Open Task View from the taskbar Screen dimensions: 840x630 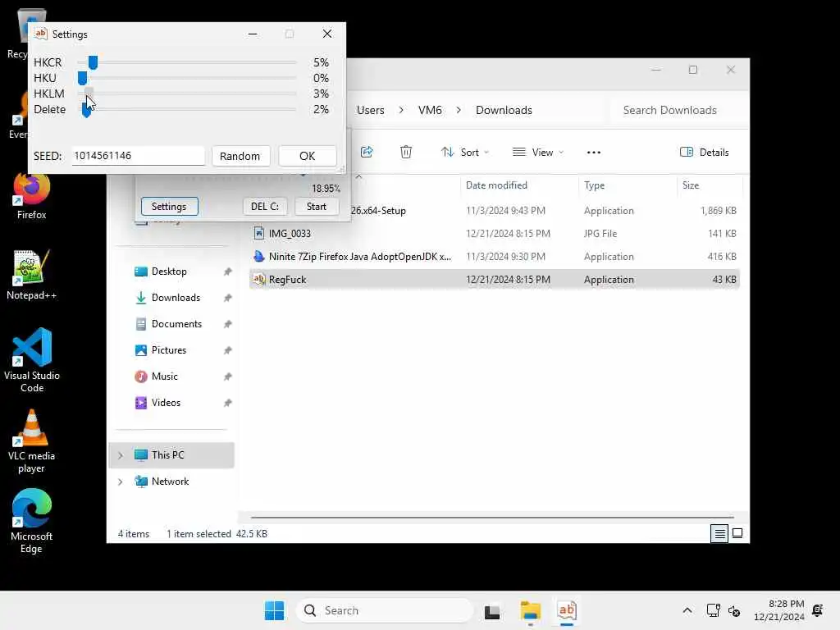pyautogui.click(x=492, y=610)
